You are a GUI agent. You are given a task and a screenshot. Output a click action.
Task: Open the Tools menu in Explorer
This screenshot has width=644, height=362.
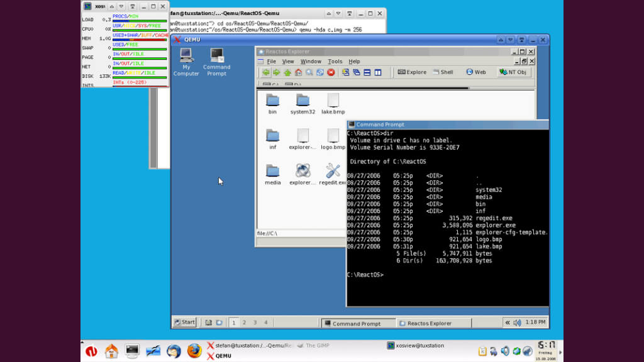[x=335, y=62]
